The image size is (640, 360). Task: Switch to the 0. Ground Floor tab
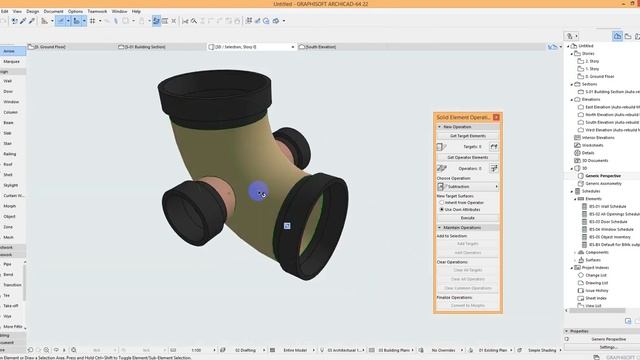[72, 47]
